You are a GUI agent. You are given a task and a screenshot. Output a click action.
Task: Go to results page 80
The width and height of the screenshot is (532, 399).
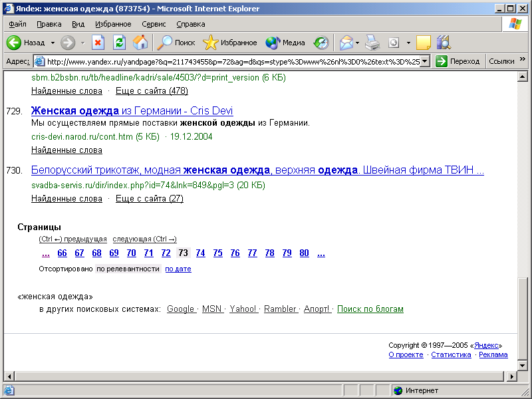point(304,253)
